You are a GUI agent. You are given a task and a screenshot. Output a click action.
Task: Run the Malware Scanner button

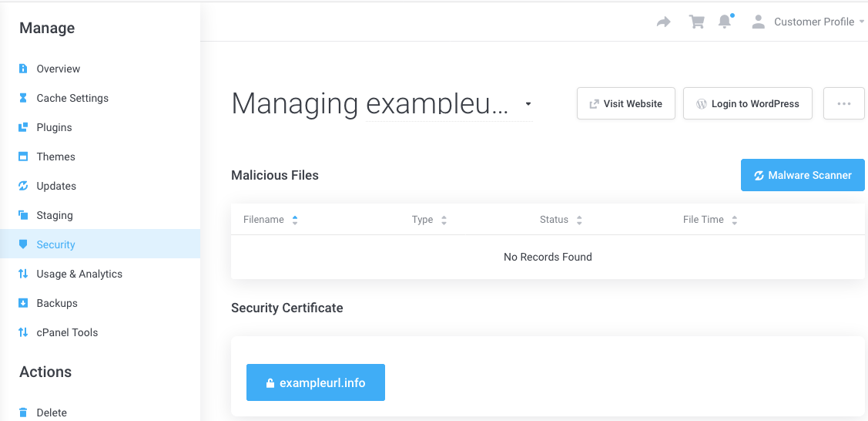click(x=802, y=175)
